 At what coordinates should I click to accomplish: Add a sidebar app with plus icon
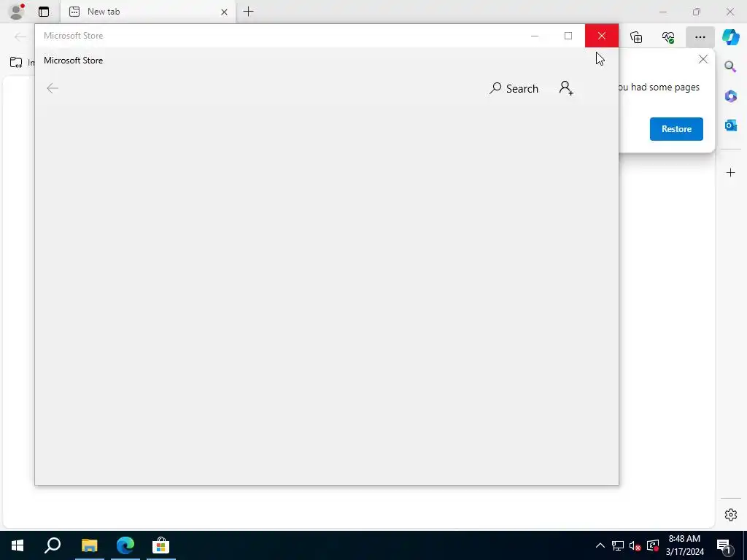tap(730, 172)
